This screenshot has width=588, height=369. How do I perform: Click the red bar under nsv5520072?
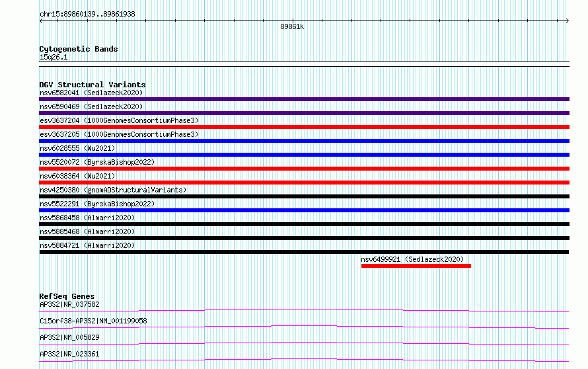(304, 169)
